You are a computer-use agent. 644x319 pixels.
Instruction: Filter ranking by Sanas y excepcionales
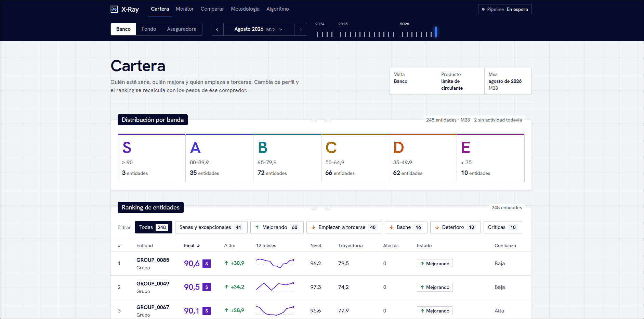[x=211, y=227]
